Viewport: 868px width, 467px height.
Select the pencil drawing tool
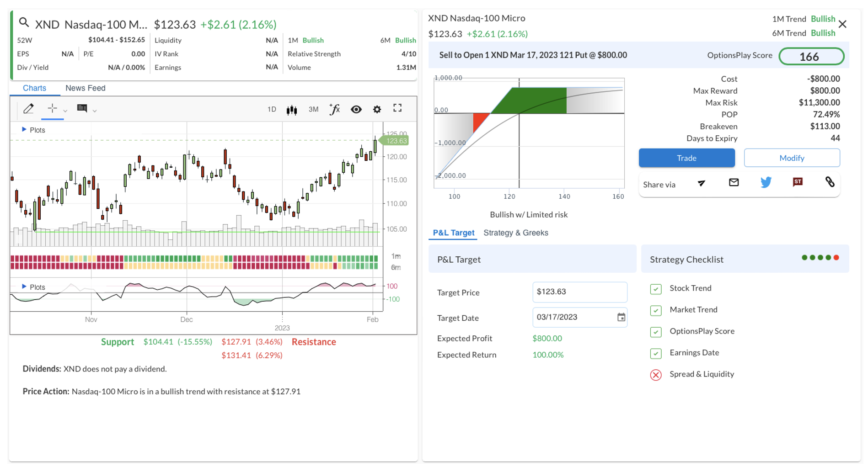[x=28, y=109]
